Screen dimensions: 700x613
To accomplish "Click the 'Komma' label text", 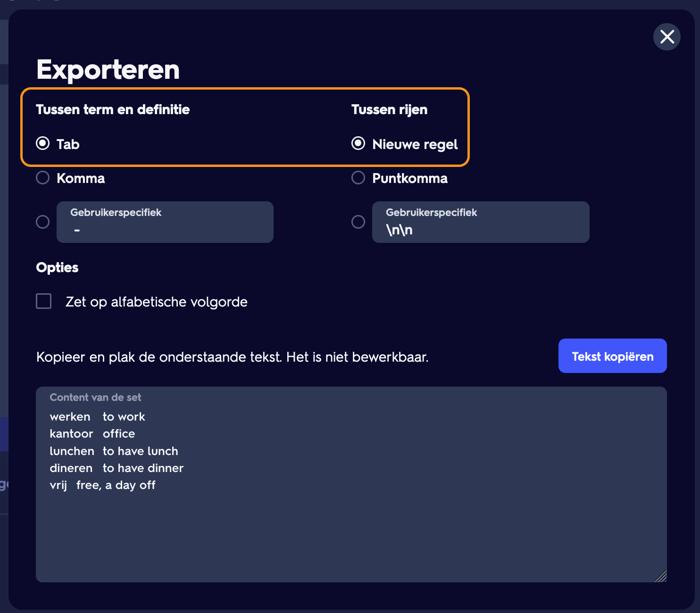I will point(81,178).
